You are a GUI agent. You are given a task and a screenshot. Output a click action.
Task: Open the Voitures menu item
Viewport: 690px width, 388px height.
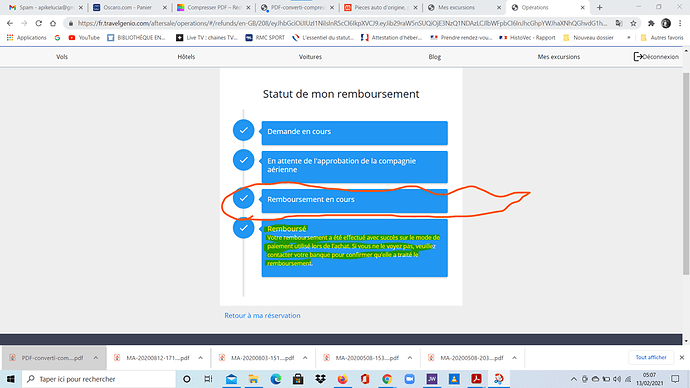click(x=310, y=57)
